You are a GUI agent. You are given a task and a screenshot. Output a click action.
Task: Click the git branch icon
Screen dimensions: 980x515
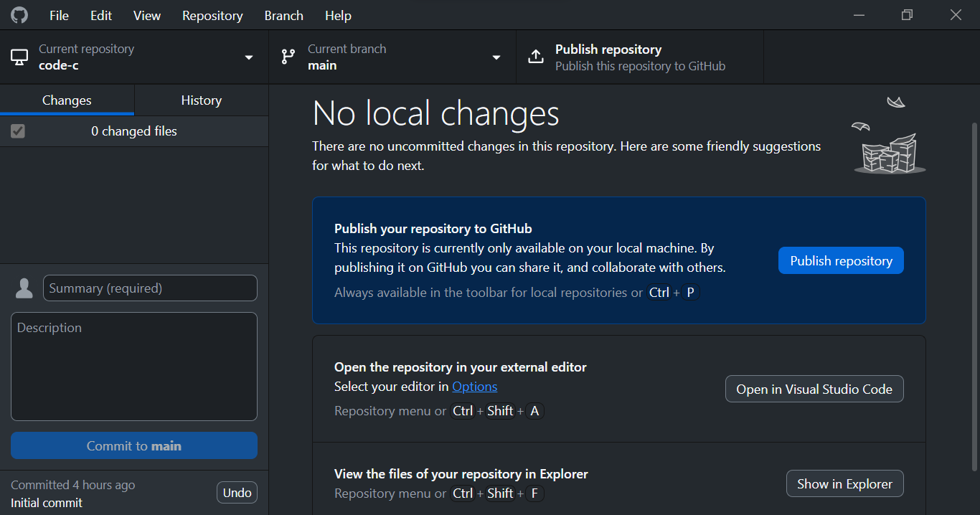[x=288, y=57]
